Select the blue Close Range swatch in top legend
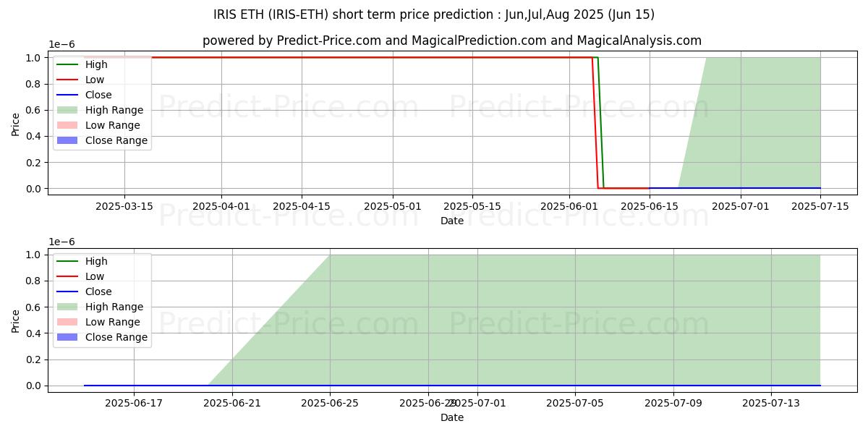 pyautogui.click(x=68, y=140)
